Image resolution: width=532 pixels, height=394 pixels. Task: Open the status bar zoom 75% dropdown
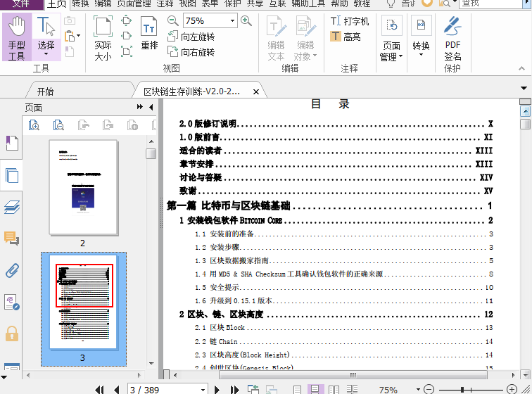click(x=418, y=389)
